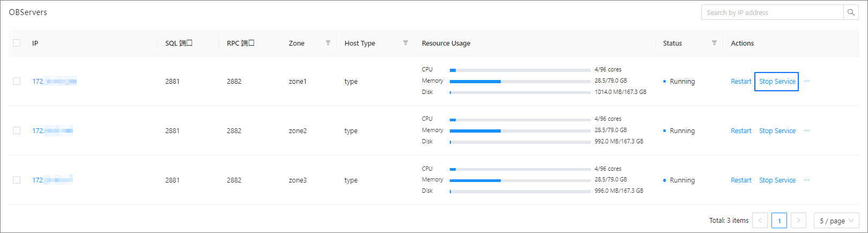Expand the 5 / page size dropdown
Viewport: 868px width, 233px height.
[x=836, y=221]
